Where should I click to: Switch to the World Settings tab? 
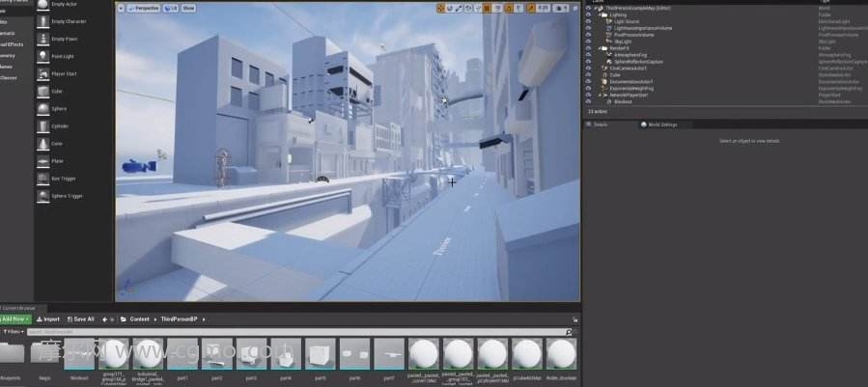658,124
